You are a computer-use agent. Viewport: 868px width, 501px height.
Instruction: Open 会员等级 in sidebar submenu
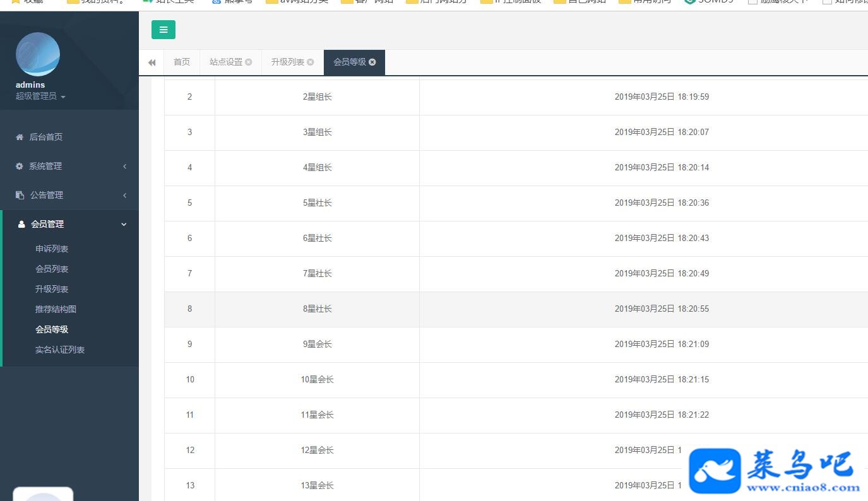click(52, 329)
